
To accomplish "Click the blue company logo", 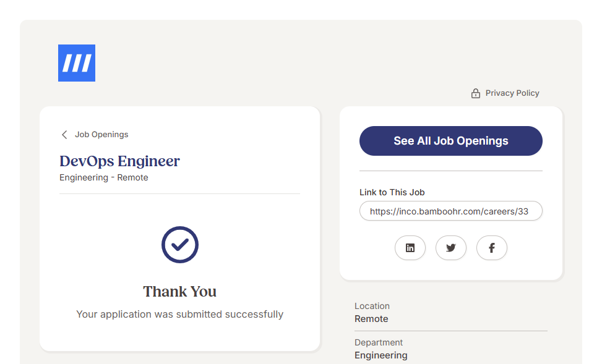I will 77,63.
